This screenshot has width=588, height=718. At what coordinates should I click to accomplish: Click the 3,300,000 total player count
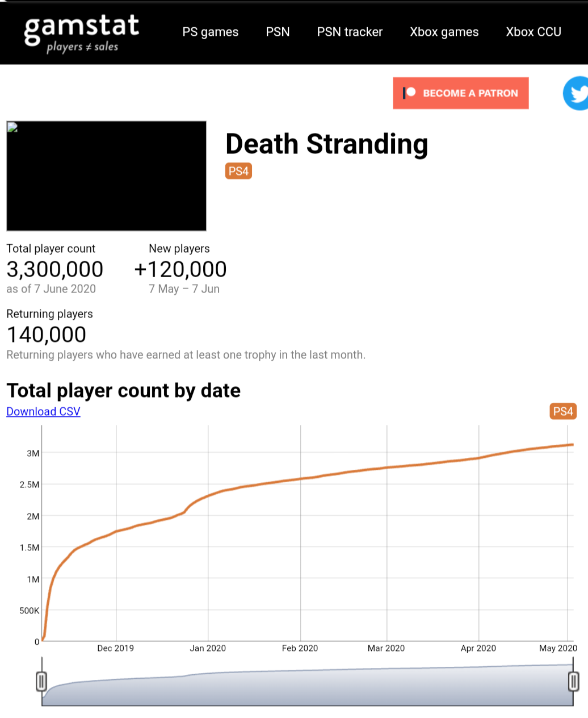pos(54,269)
